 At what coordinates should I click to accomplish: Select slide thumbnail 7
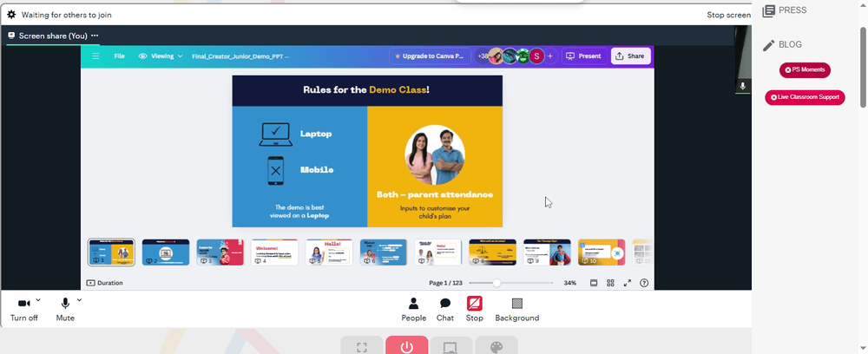(437, 252)
